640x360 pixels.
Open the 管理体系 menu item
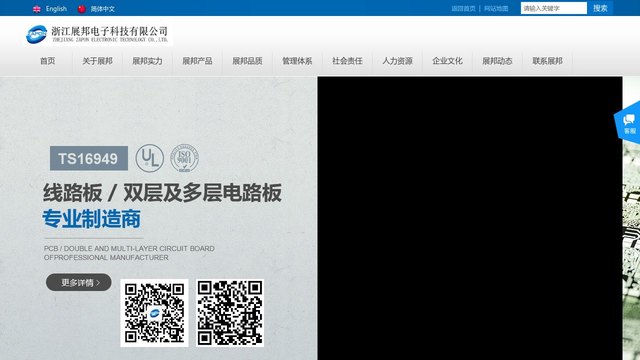tap(297, 61)
